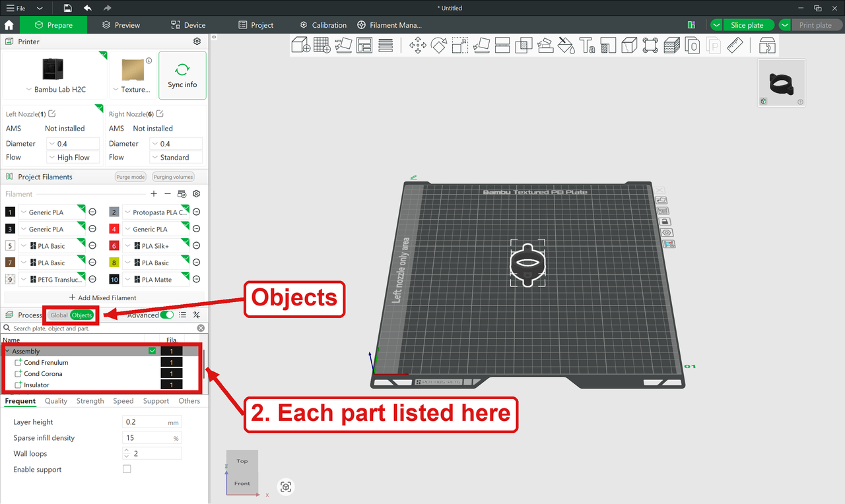Open the Slice plate dropdown arrow
The height and width of the screenshot is (504, 845).
717,25
